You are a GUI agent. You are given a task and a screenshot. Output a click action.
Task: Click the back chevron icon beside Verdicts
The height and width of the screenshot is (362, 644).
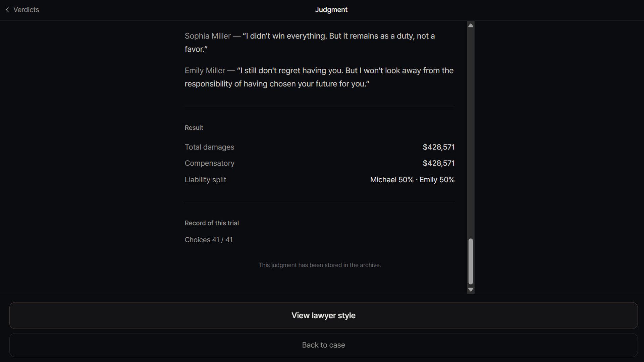[7, 10]
